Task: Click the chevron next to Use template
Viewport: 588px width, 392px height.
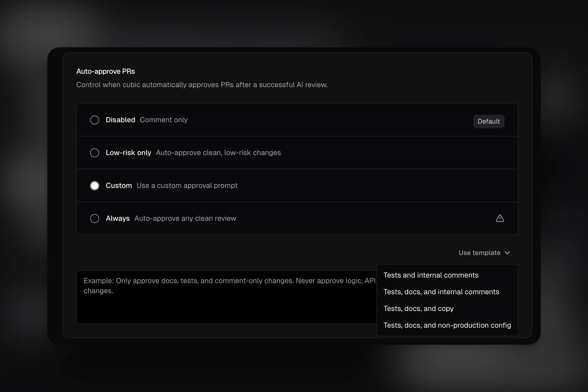Action: (x=508, y=253)
